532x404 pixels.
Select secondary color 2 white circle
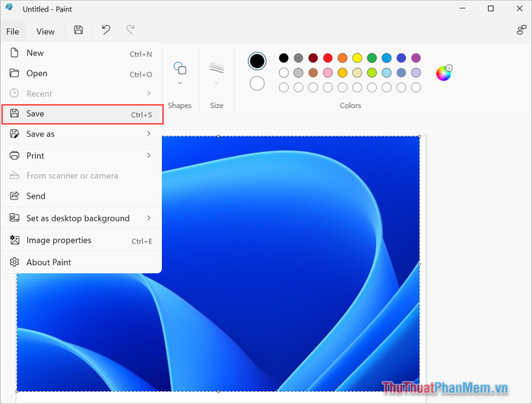[x=257, y=84]
